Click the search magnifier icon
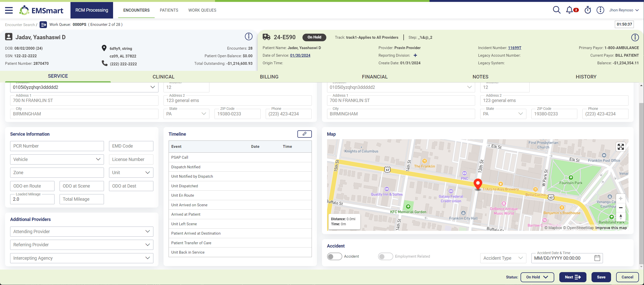This screenshot has height=285, width=644. click(x=557, y=10)
